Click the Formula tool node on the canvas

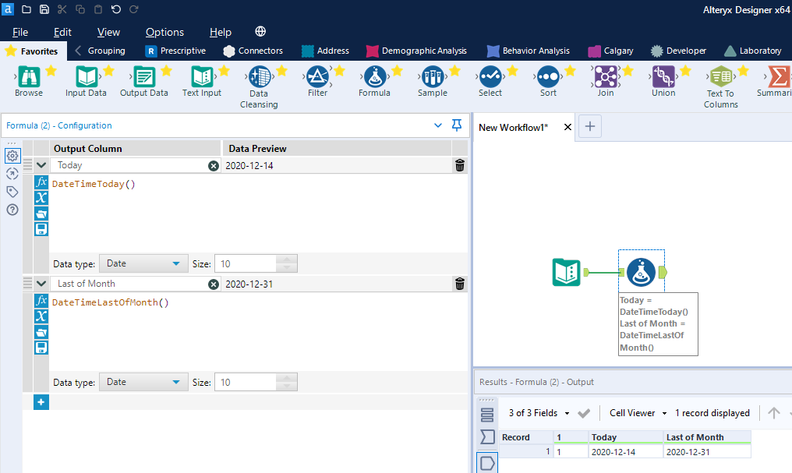(x=641, y=272)
